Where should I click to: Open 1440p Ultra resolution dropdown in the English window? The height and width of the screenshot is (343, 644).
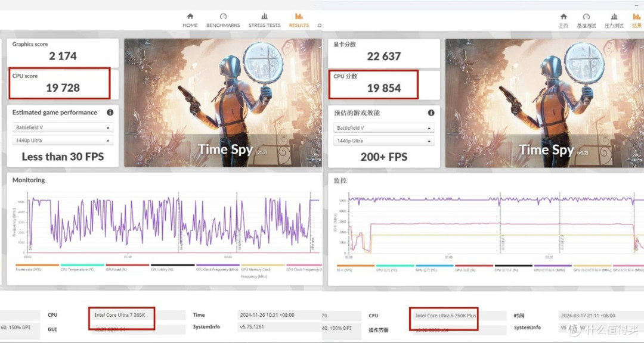click(x=63, y=141)
